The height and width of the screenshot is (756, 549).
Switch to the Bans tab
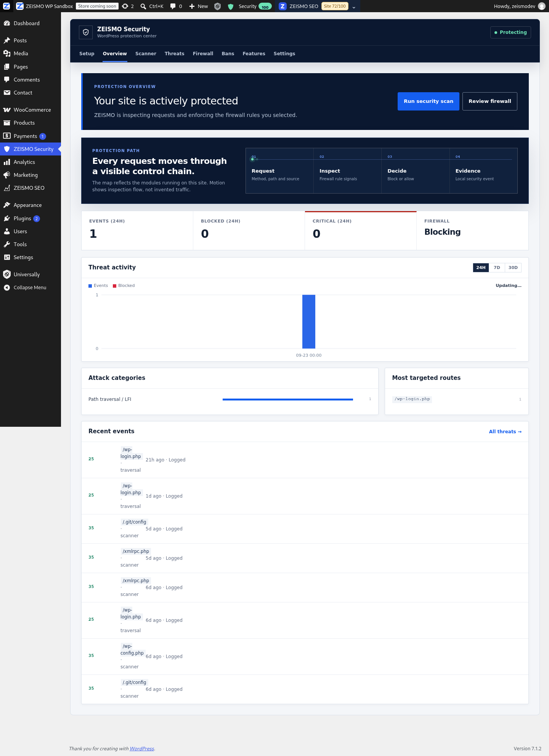228,54
